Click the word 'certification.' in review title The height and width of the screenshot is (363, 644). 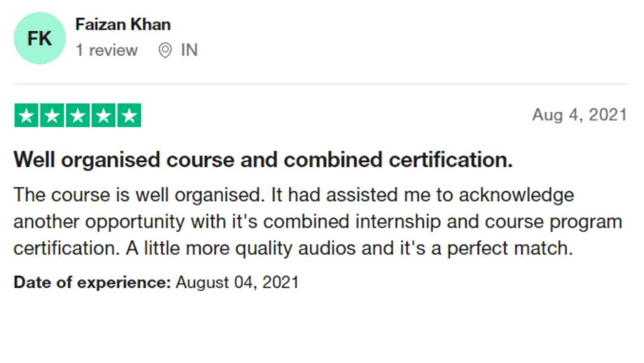[451, 160]
